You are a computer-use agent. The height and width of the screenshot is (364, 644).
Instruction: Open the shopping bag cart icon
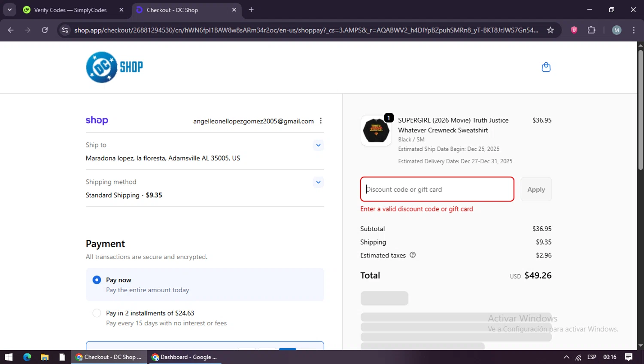(546, 67)
